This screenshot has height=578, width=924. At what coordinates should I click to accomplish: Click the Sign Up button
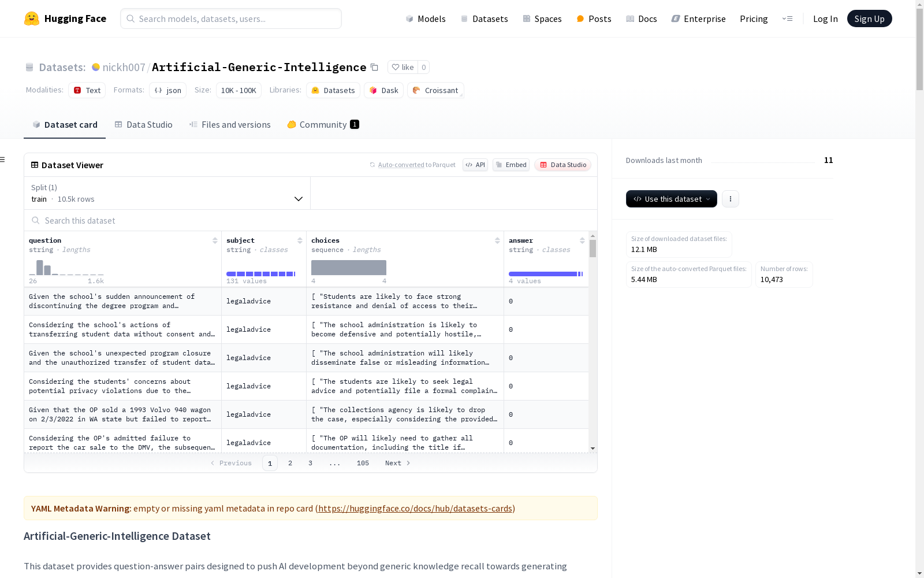869,18
